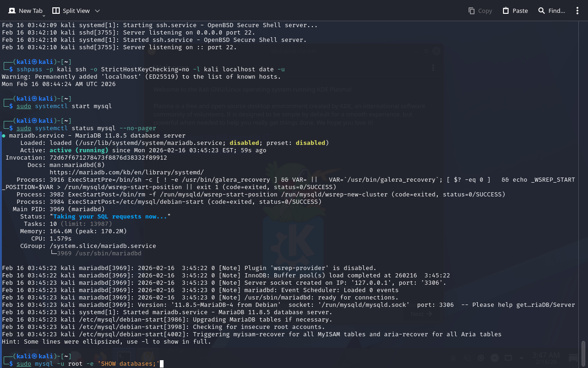Expand the New Tab profile dropdown arrow
588x368 pixels.
coord(44,16)
